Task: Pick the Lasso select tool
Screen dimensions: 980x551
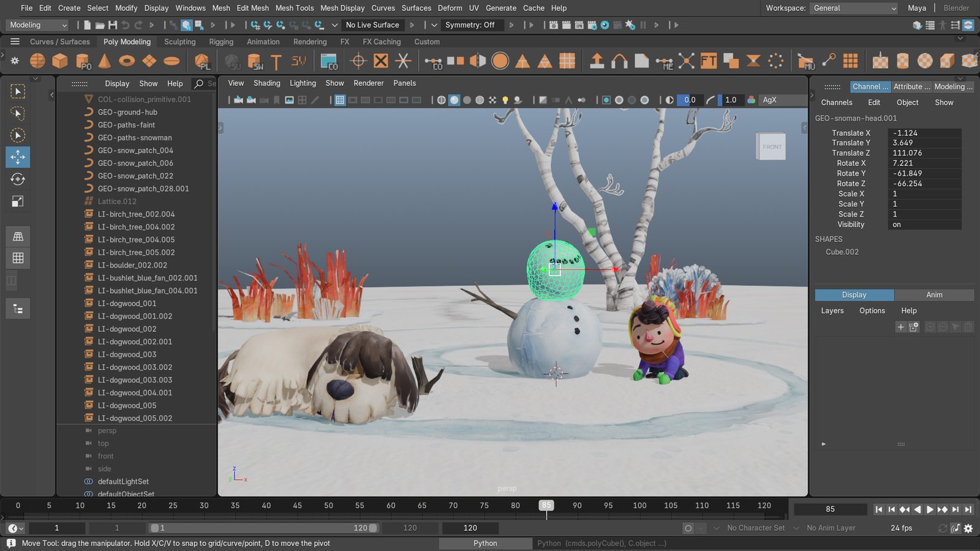Action: 18,113
